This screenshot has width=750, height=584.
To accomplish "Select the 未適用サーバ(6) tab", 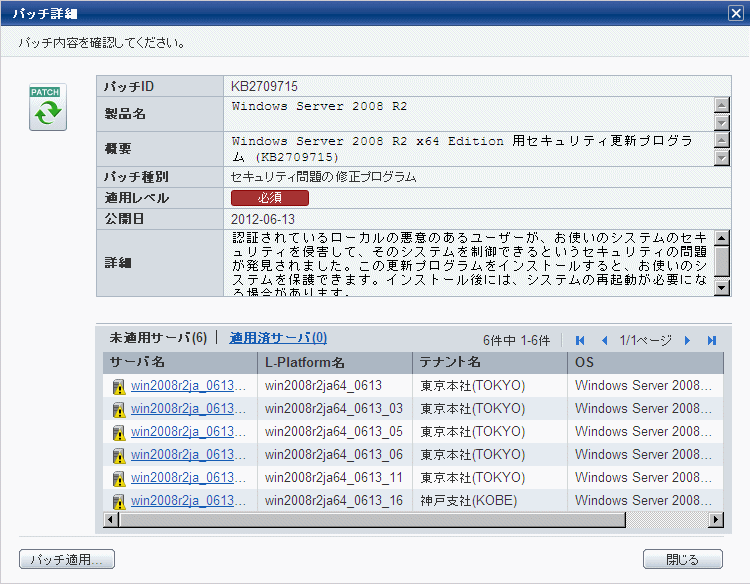I will [158, 339].
